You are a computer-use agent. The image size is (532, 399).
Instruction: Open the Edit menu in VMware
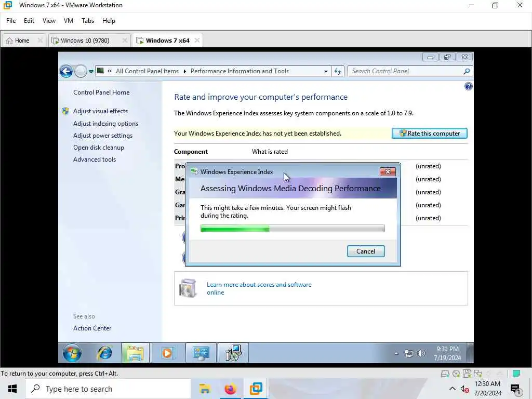point(29,21)
